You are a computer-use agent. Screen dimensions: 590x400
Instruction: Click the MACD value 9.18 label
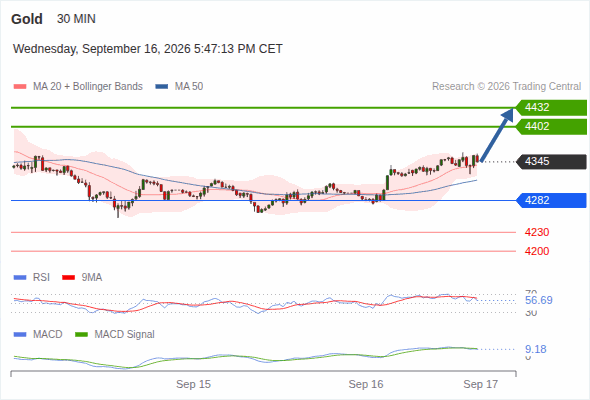click(536, 349)
